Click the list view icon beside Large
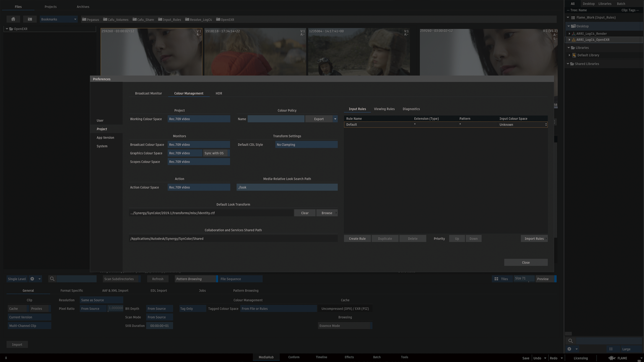The width and height of the screenshot is (644, 362). coord(611,349)
